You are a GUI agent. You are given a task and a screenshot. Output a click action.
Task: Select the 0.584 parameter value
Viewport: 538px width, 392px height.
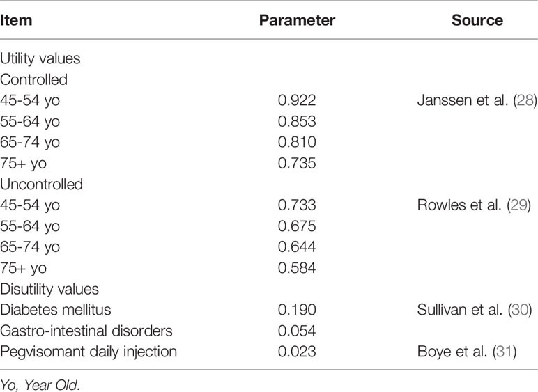coord(297,268)
